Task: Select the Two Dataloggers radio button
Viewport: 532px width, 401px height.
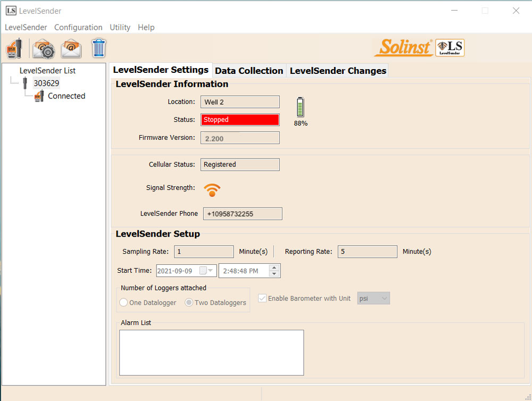Action: pos(189,302)
